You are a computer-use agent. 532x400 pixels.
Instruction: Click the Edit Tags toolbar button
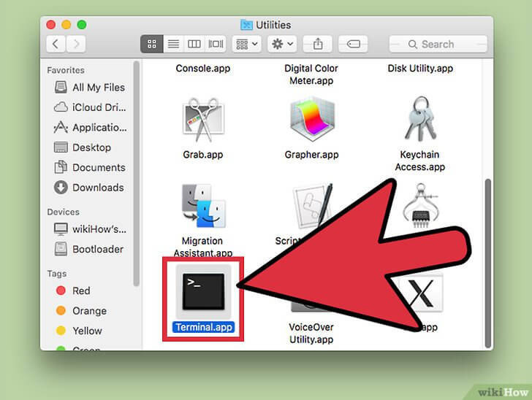click(x=352, y=44)
